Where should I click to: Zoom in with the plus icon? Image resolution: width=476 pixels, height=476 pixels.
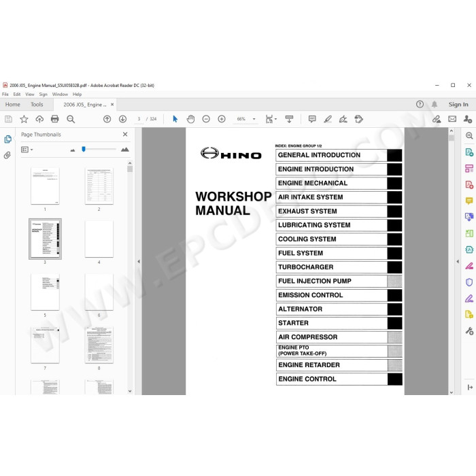[x=222, y=119]
